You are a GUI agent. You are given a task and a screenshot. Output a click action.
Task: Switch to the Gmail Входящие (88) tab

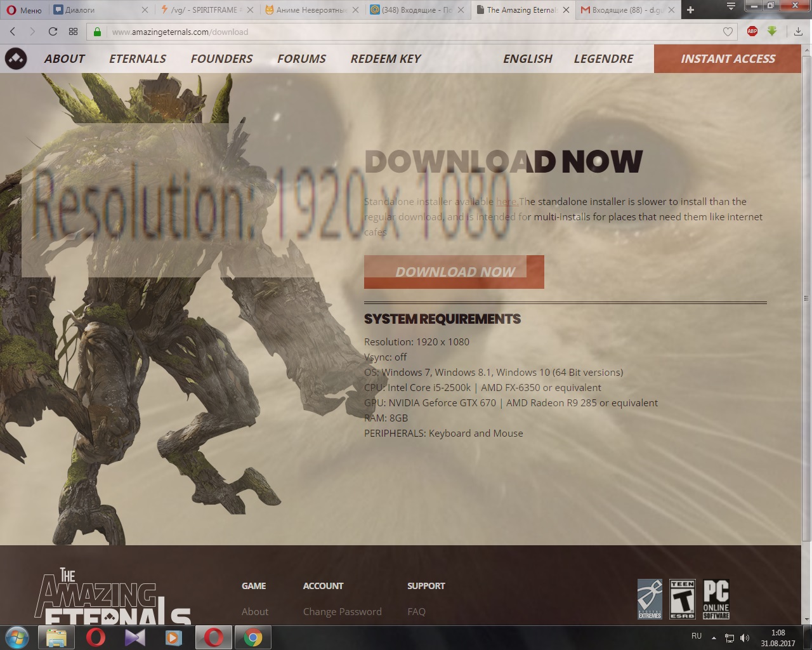tap(628, 10)
